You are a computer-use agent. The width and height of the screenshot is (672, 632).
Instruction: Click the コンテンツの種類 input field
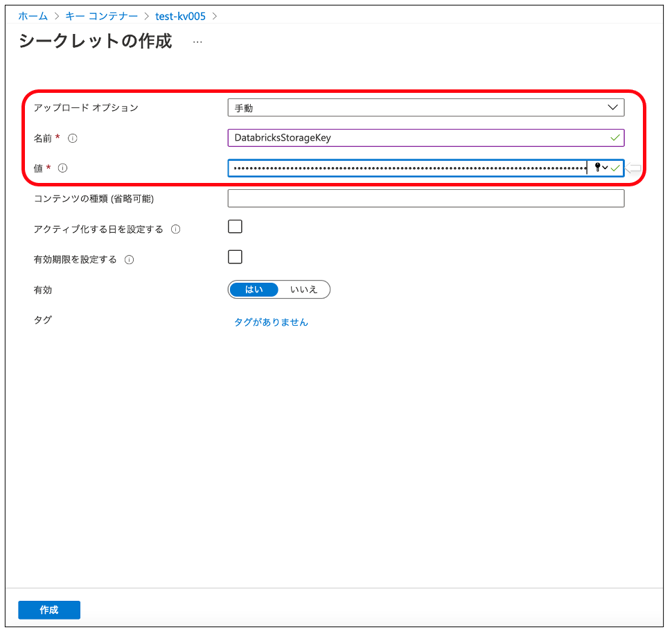click(x=426, y=198)
